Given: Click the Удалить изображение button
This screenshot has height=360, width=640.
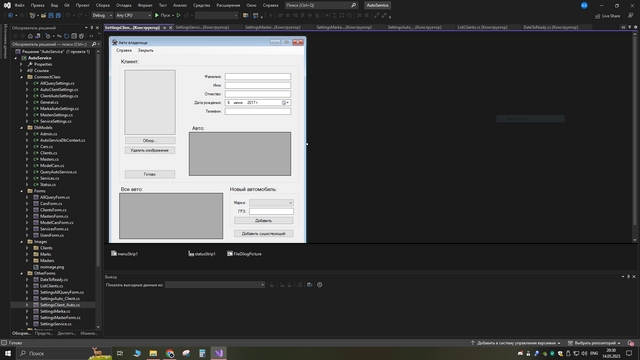Looking at the screenshot, I should (150, 150).
